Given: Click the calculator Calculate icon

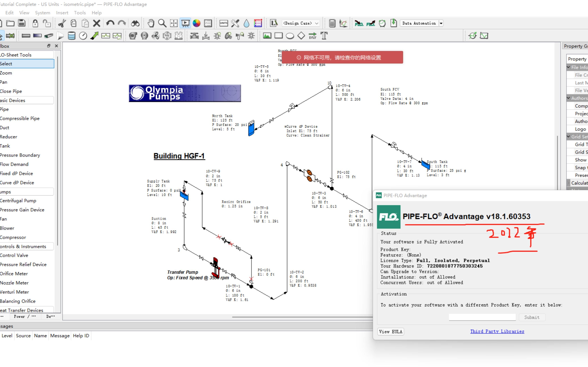Looking at the screenshot, I should pyautogui.click(x=332, y=23).
